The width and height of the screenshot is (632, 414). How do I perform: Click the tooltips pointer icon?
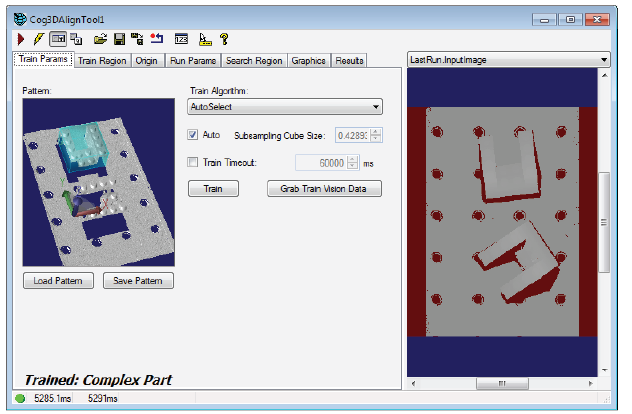click(x=205, y=39)
